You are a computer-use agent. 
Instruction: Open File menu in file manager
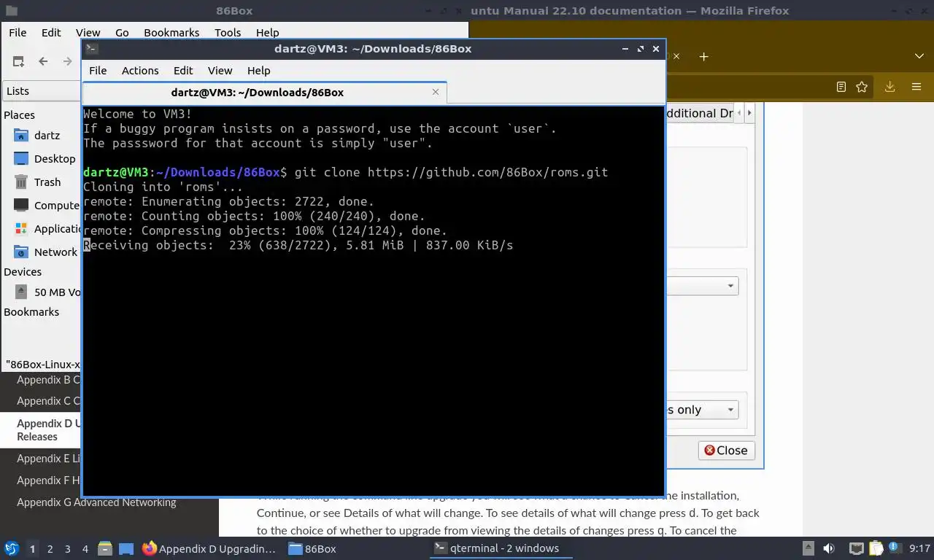coord(18,33)
